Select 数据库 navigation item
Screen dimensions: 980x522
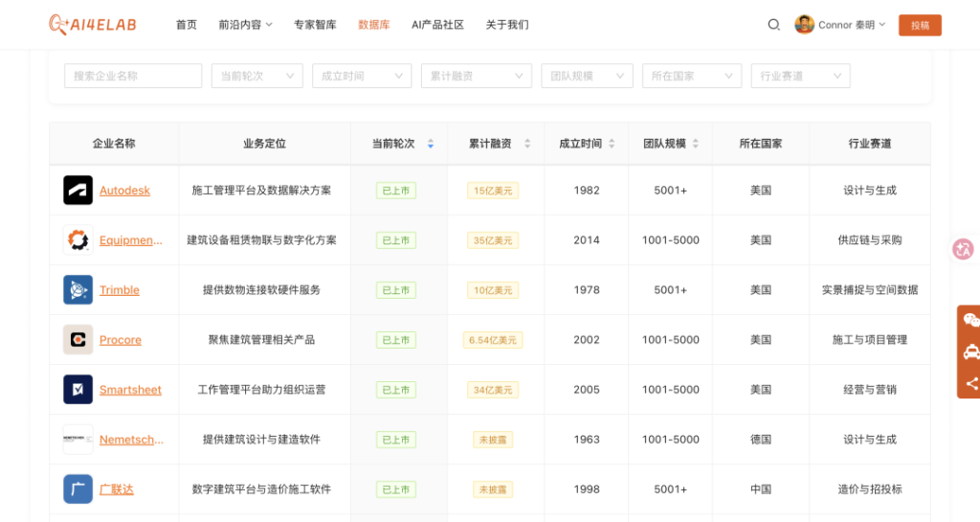click(374, 25)
